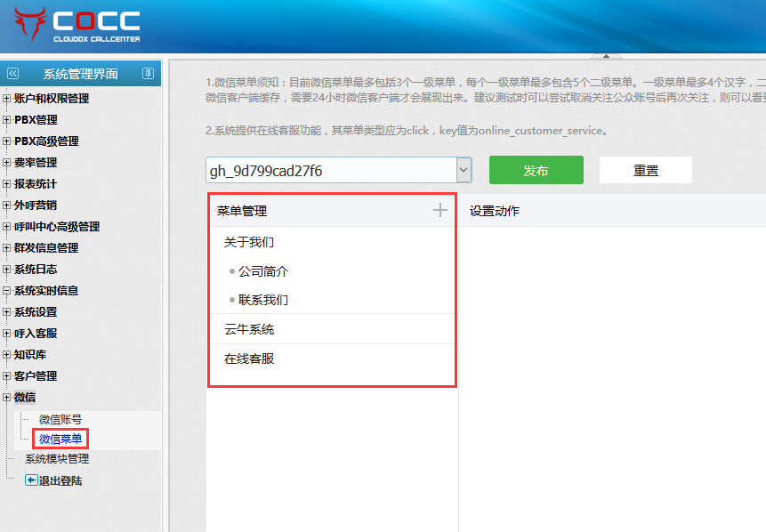766x532 pixels.
Task: Expand the PBX高级管理 tree node
Action: 7,141
